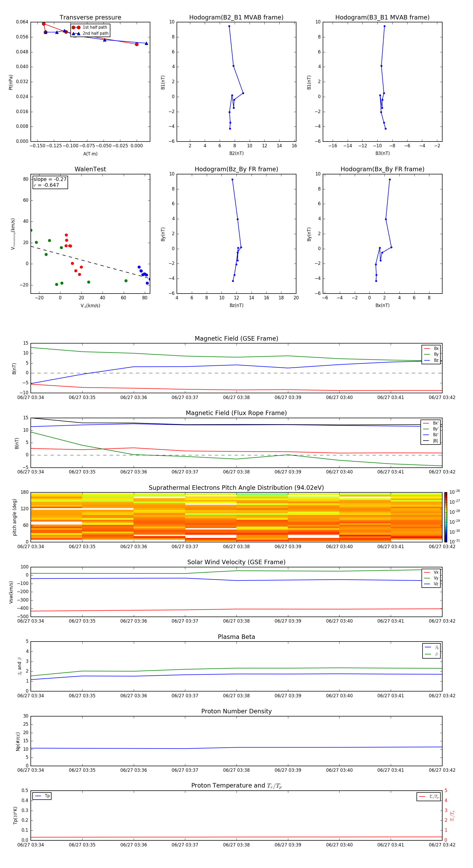Viewport: 473px width, 868px height.
Task: Click the "Tp(10^6K)" axis label
Action: (15, 815)
